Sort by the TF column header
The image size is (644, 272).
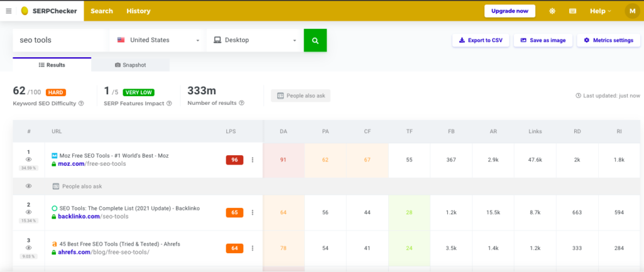[x=409, y=132]
